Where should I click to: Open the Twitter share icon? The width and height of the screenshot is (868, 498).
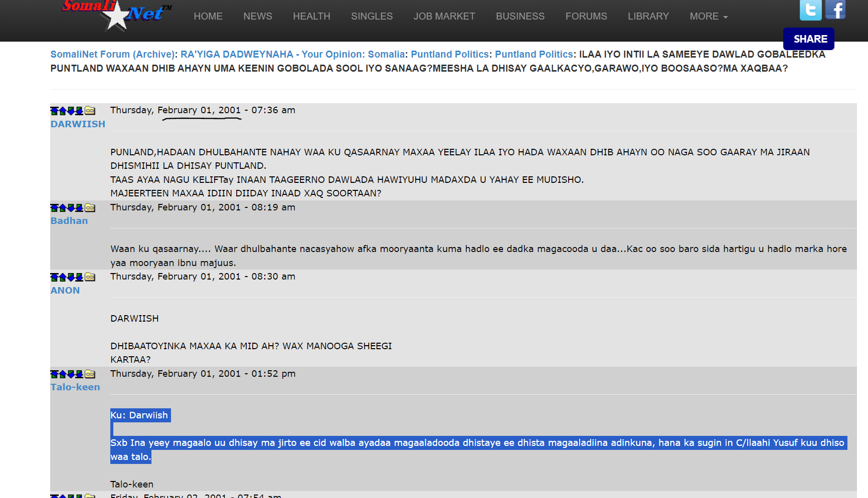click(x=810, y=10)
